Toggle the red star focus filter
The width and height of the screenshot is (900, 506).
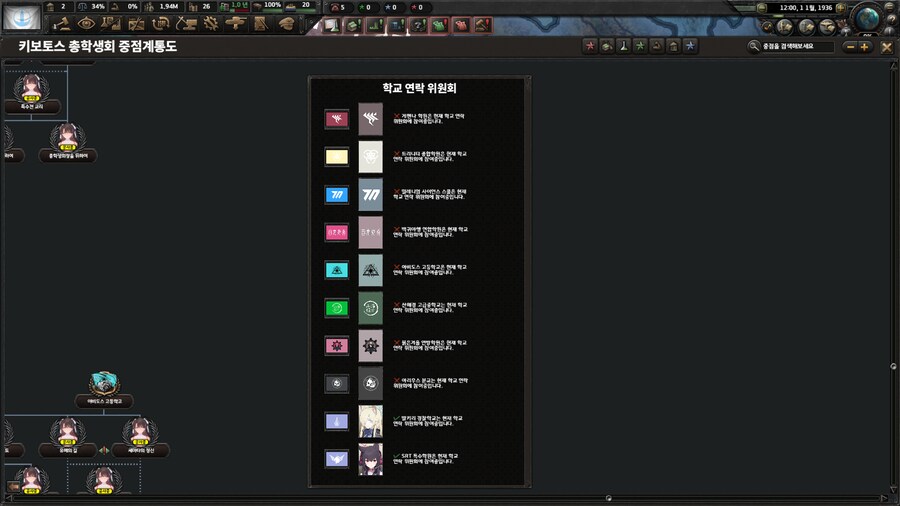(x=590, y=46)
